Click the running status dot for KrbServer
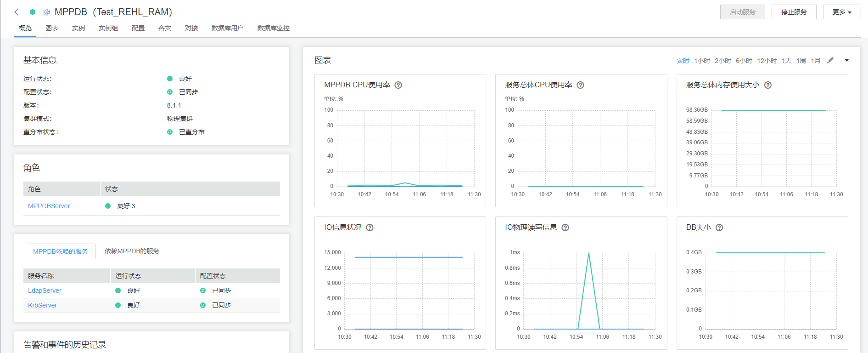 pos(118,305)
